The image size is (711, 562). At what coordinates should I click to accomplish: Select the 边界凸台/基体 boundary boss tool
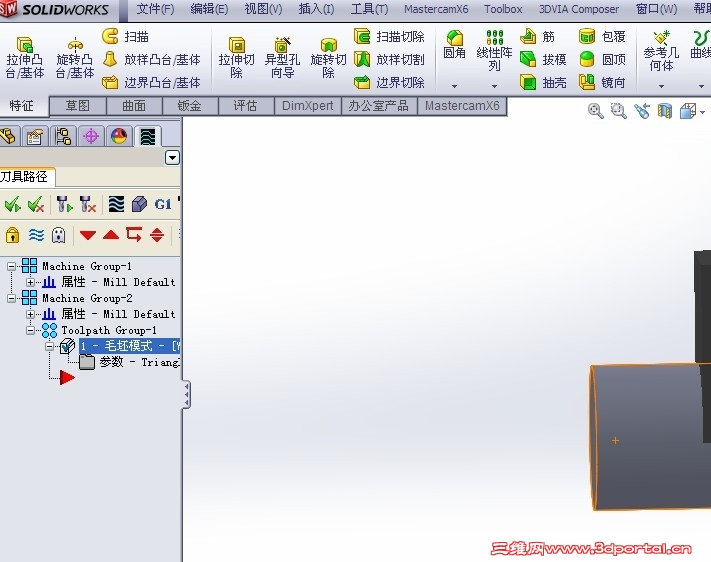point(151,83)
